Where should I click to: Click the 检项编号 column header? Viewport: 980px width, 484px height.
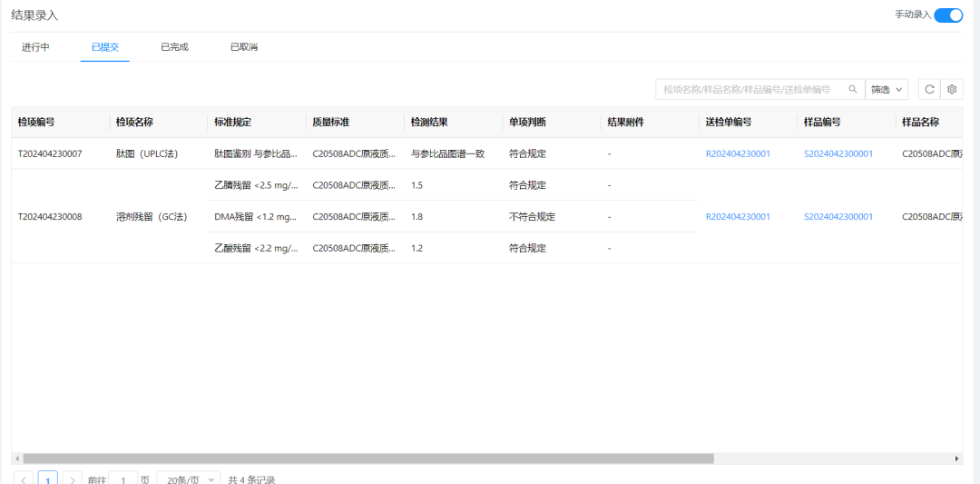[36, 123]
